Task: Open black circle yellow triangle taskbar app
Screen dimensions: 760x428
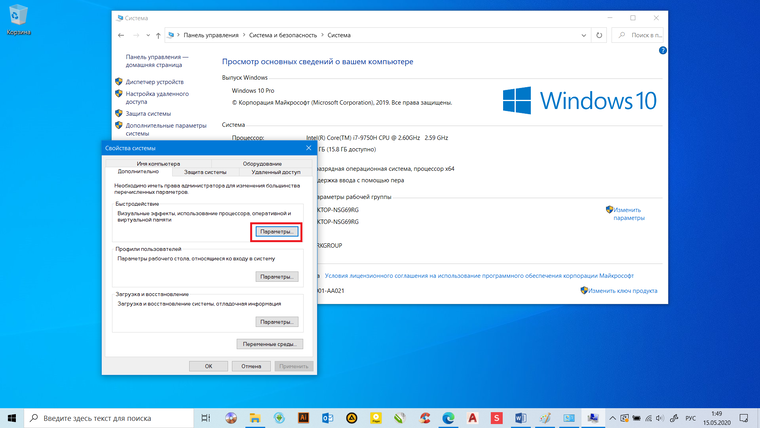Action: (x=351, y=418)
